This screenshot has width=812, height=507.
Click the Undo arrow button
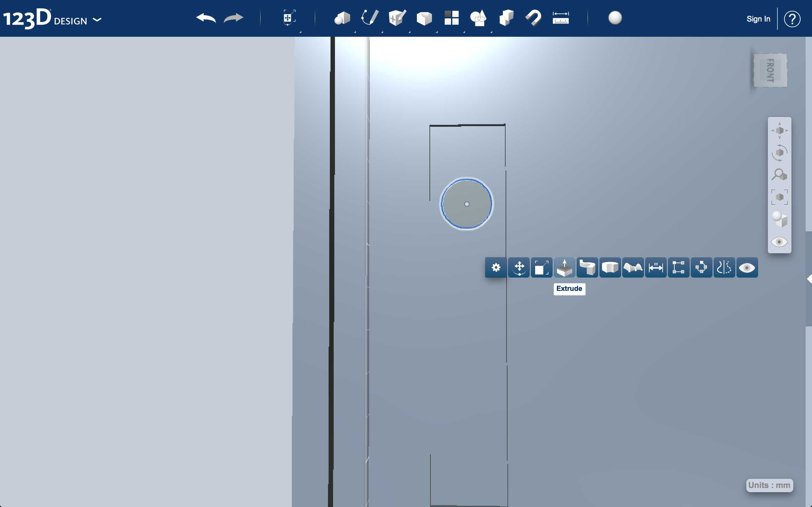[x=206, y=18]
